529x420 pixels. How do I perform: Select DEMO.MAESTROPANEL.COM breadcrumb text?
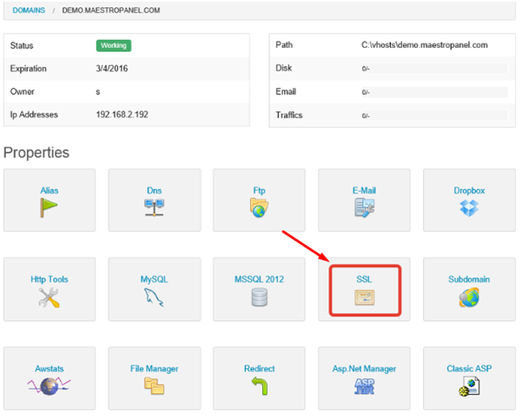[111, 10]
